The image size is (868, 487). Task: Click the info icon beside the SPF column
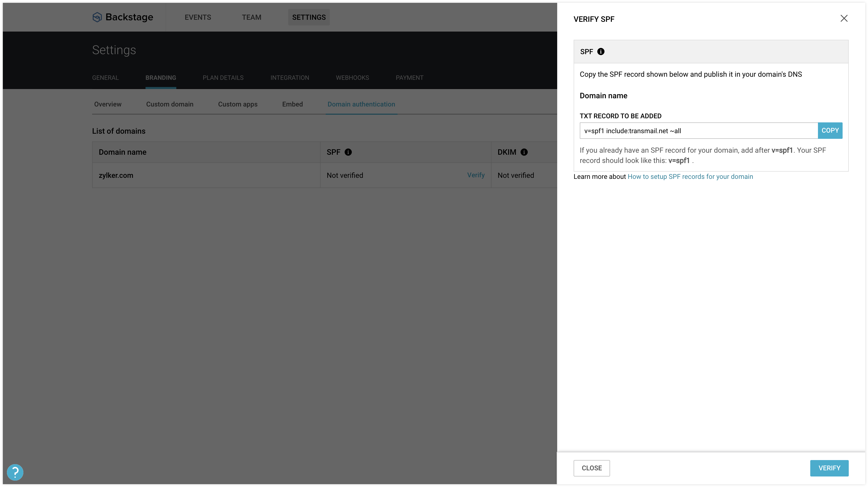point(348,152)
